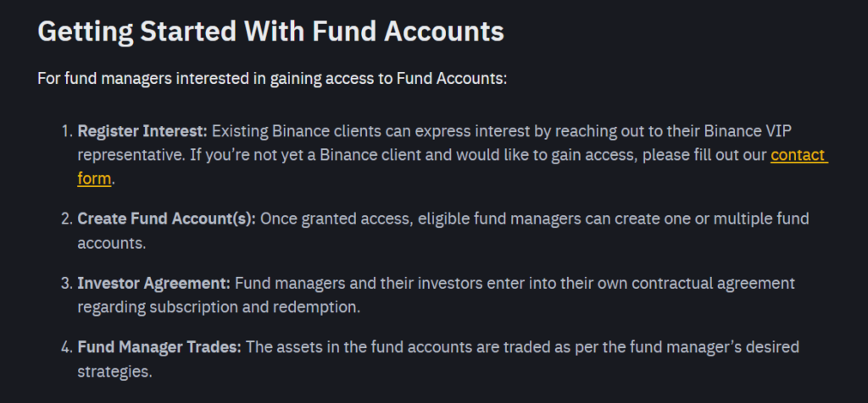This screenshot has width=868, height=403.
Task: Click the word 'form' in the underlined link
Action: (x=94, y=179)
